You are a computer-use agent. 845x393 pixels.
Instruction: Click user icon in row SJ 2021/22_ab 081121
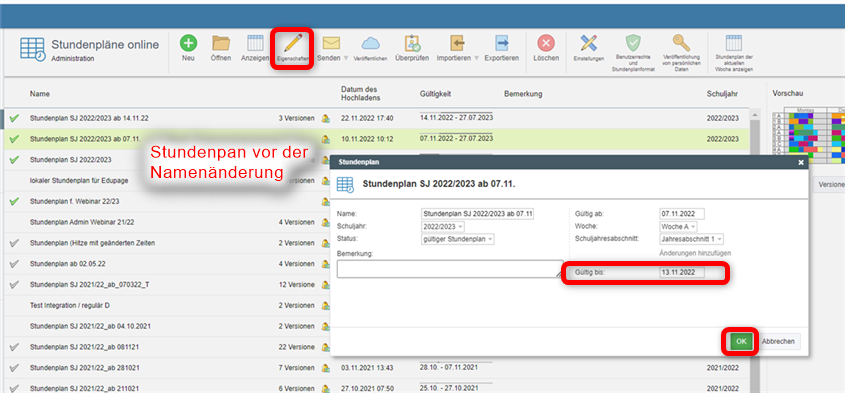325,347
